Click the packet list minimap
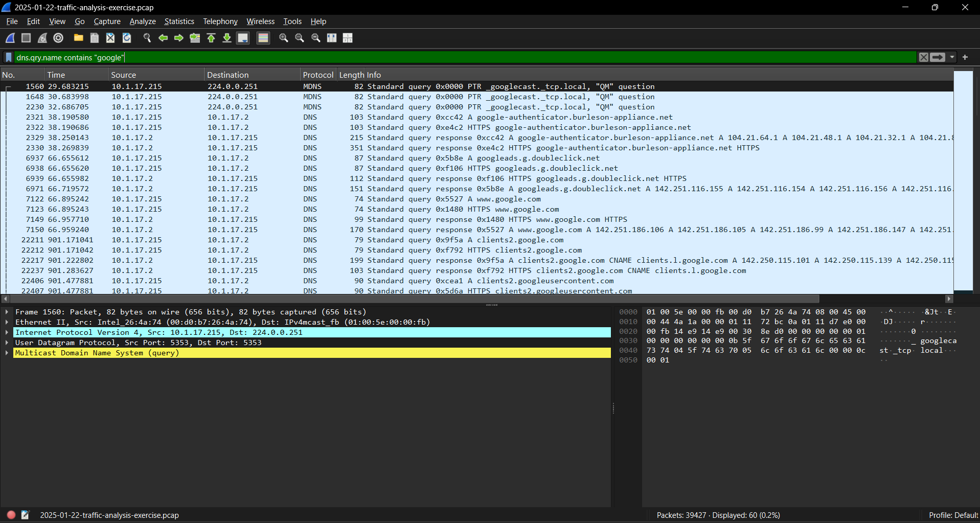Image resolution: width=980 pixels, height=523 pixels. coord(963,181)
